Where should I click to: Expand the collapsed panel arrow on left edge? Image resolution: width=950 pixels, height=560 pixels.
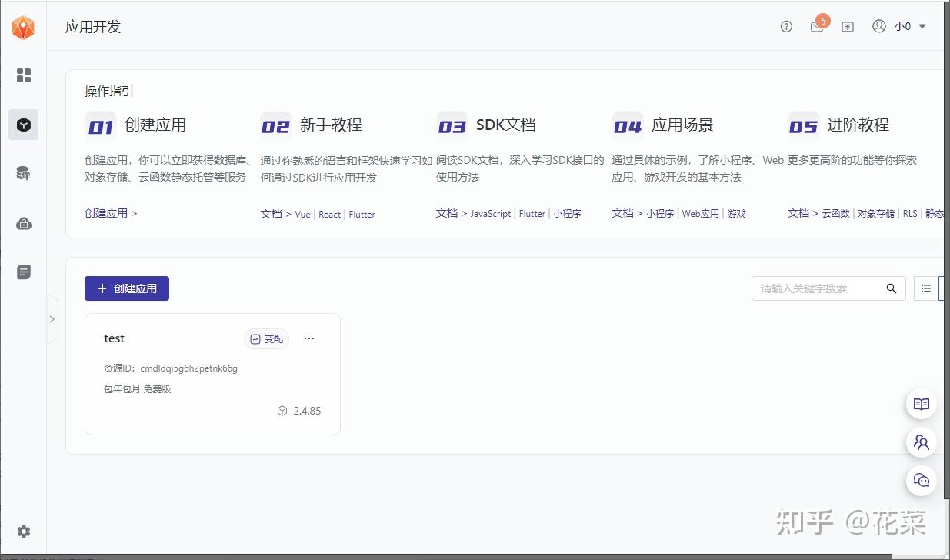coord(52,318)
